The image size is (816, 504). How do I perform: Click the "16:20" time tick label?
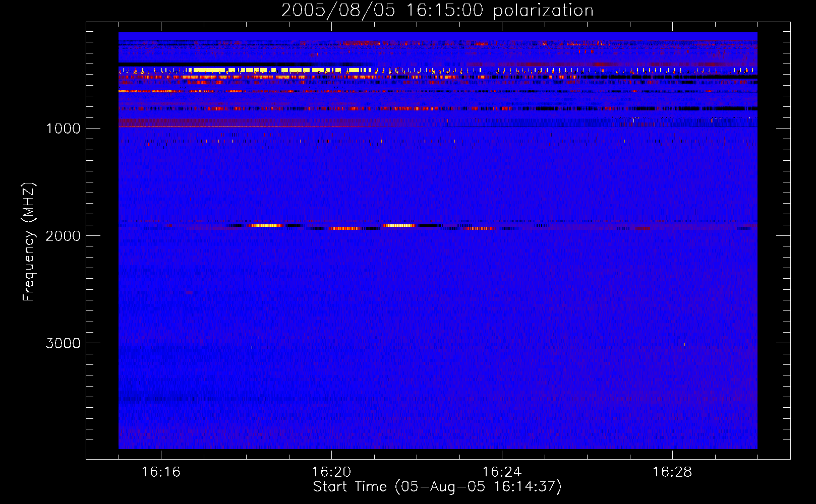pyautogui.click(x=331, y=472)
